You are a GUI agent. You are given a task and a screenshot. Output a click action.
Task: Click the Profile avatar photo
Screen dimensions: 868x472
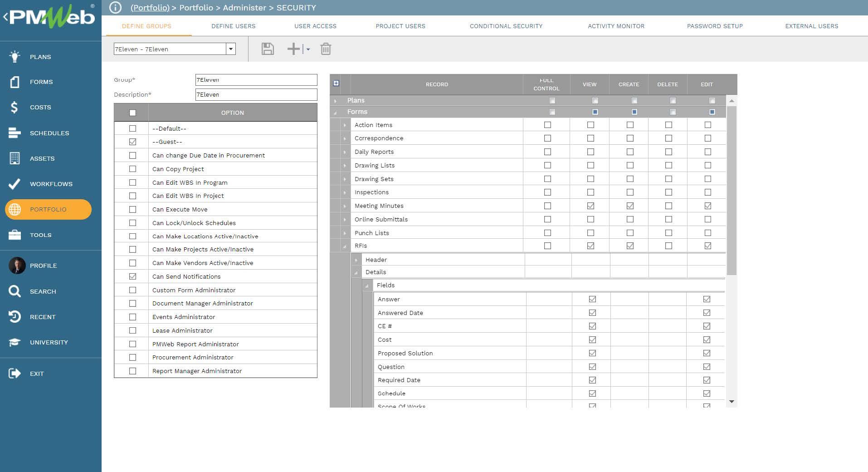pyautogui.click(x=17, y=265)
